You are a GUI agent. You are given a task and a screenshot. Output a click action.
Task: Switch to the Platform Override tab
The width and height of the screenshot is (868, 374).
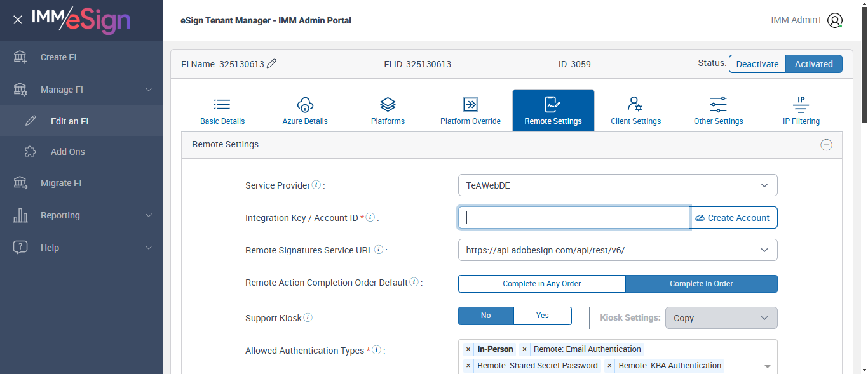click(x=470, y=111)
